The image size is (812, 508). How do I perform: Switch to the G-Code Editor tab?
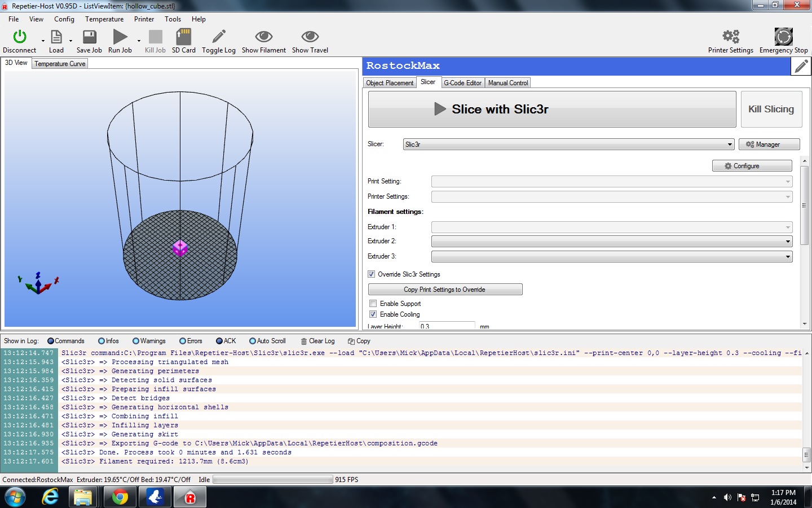pos(462,83)
